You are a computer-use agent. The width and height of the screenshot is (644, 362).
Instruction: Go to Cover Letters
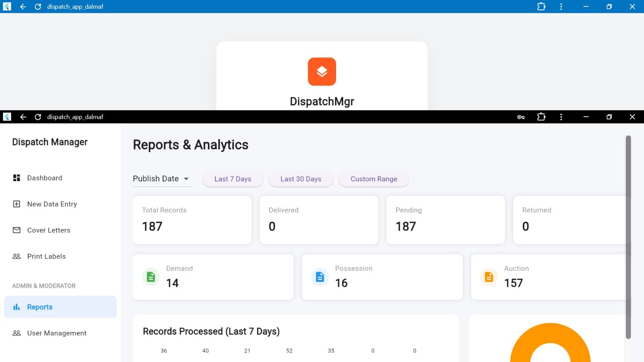coord(60,230)
